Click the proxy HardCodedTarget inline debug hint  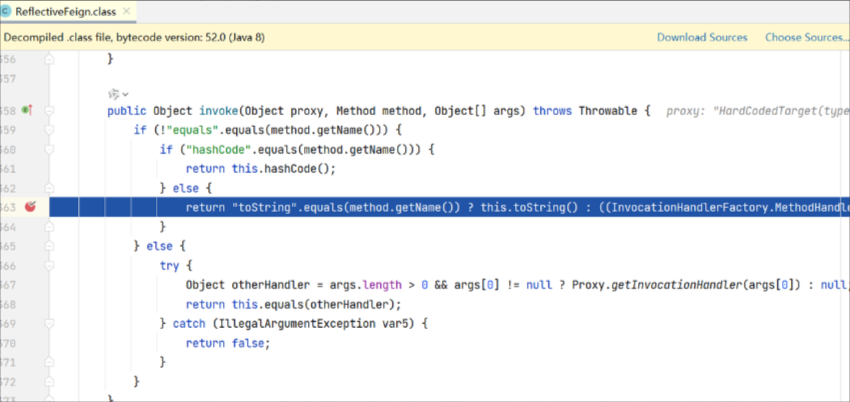(757, 111)
